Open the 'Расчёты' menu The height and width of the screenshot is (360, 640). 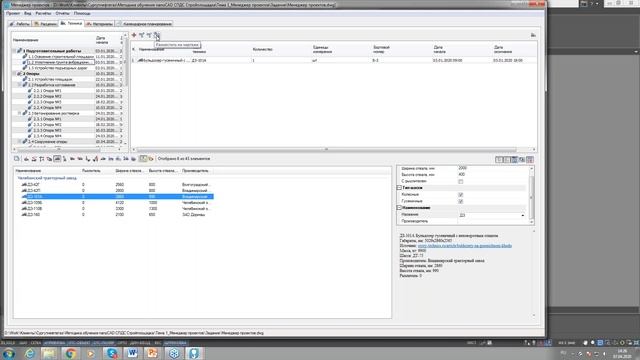pos(43,13)
